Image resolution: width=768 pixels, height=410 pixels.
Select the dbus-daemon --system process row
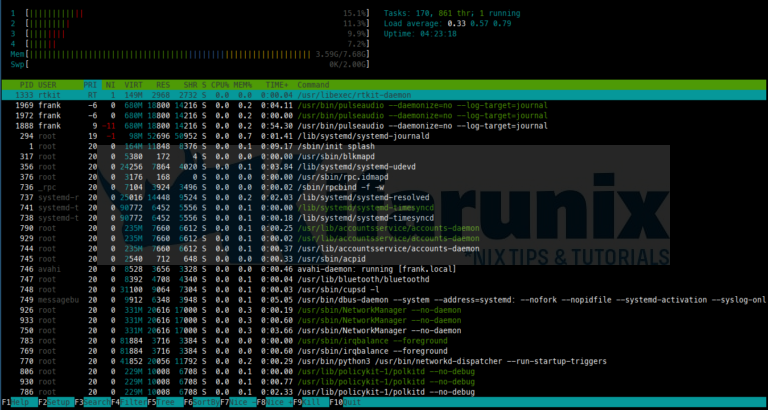384,300
